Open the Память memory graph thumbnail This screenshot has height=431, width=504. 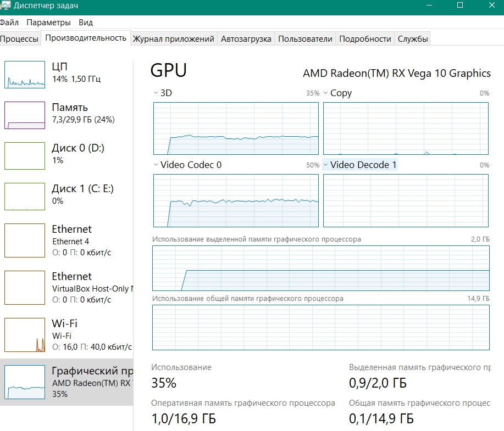[x=25, y=115]
